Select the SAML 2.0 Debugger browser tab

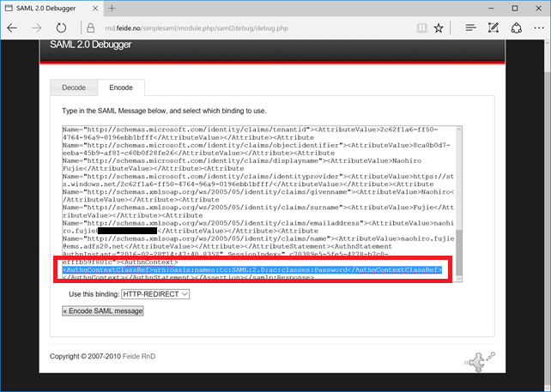click(x=52, y=8)
